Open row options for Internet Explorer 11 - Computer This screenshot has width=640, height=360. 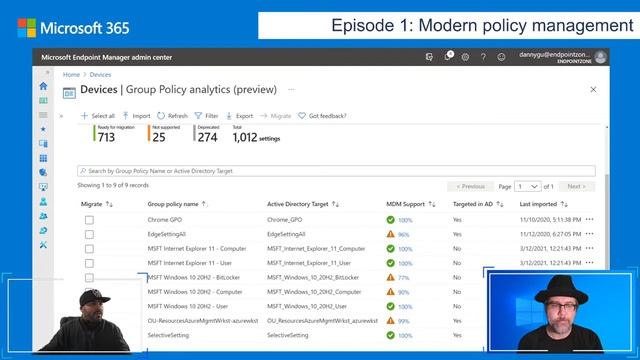point(589,248)
